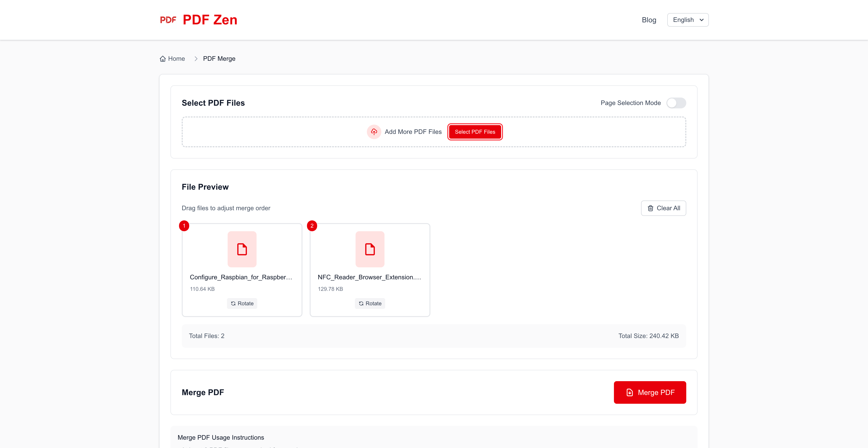Open the Blog menu item
This screenshot has width=868, height=448.
pos(649,20)
